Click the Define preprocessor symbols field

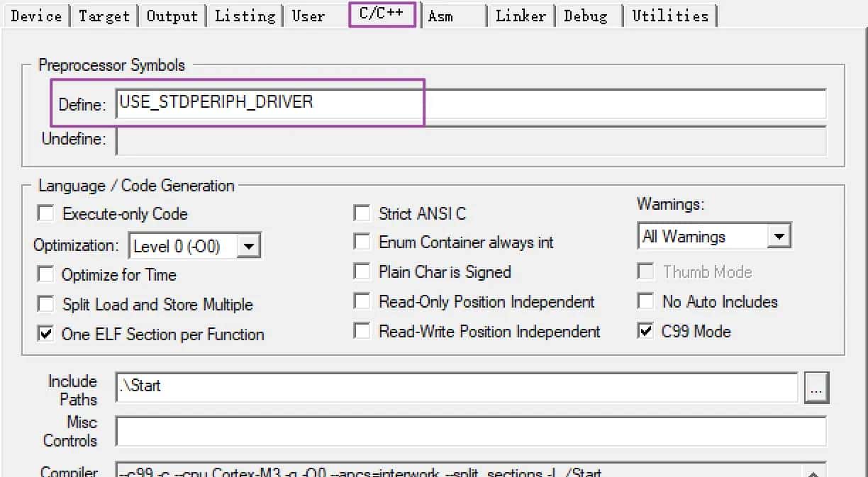click(471, 103)
